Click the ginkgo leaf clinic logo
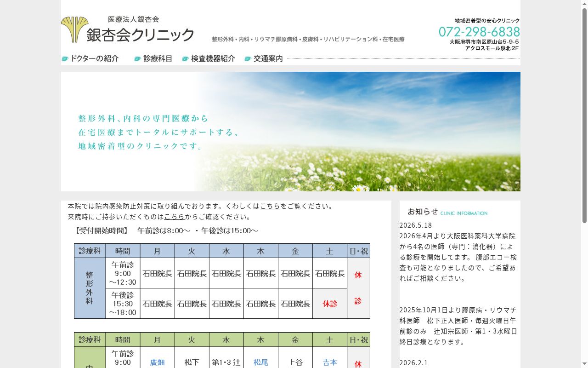Image resolution: width=588 pixels, height=368 pixels. point(74,29)
